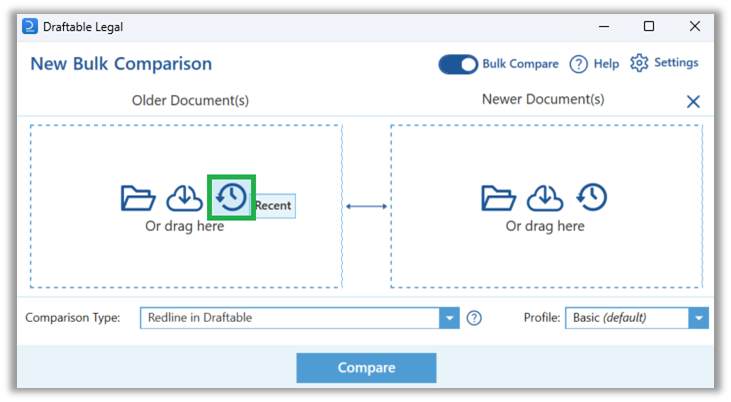Click Recent history icon in Newer Document(s)

coord(592,197)
